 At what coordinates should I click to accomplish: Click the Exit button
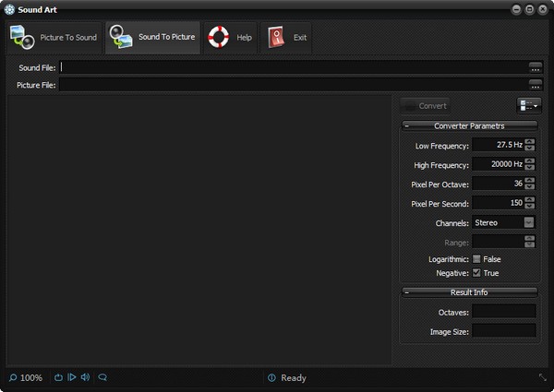pos(288,38)
